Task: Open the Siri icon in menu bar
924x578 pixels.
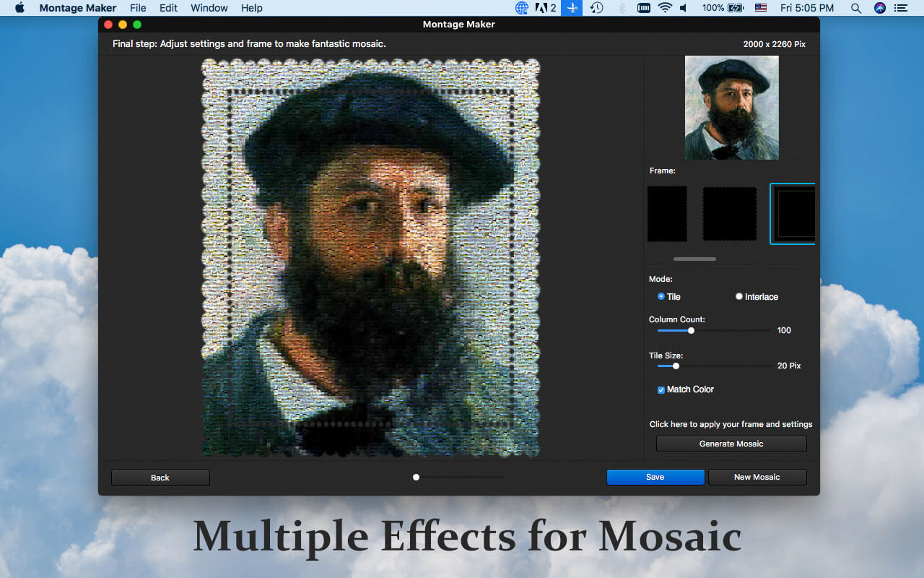Action: coord(879,8)
